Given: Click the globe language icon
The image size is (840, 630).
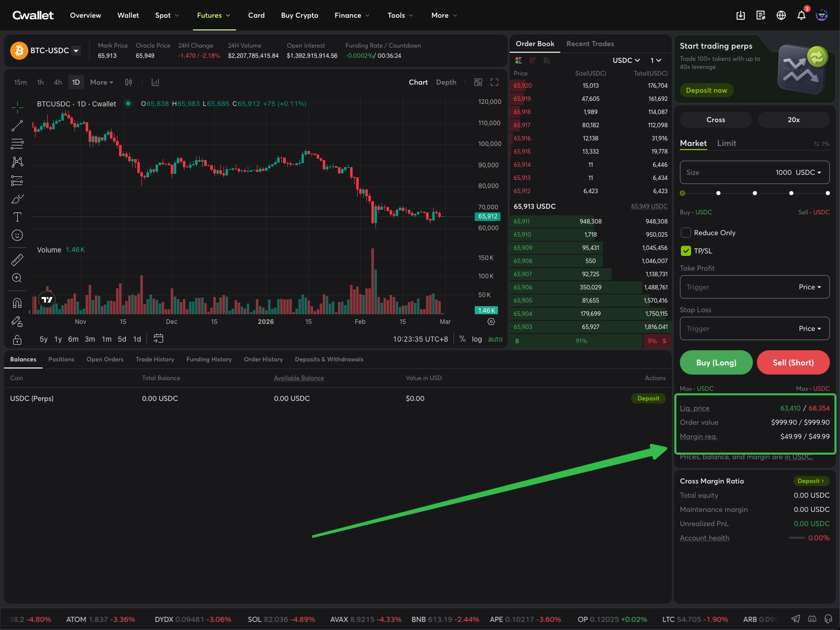Looking at the screenshot, I should [781, 16].
